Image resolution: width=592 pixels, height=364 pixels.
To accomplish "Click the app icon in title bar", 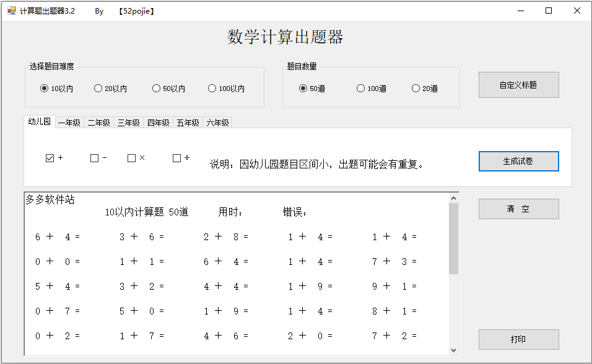I will click(x=12, y=11).
